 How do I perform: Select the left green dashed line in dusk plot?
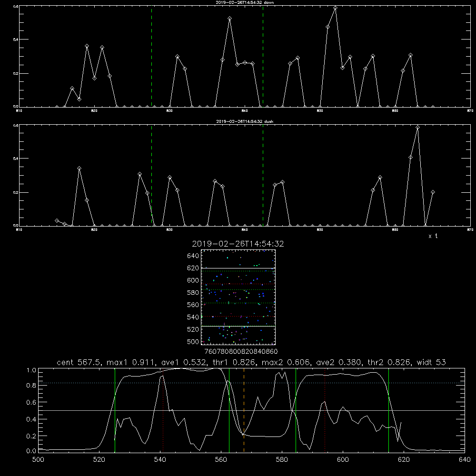point(152,176)
